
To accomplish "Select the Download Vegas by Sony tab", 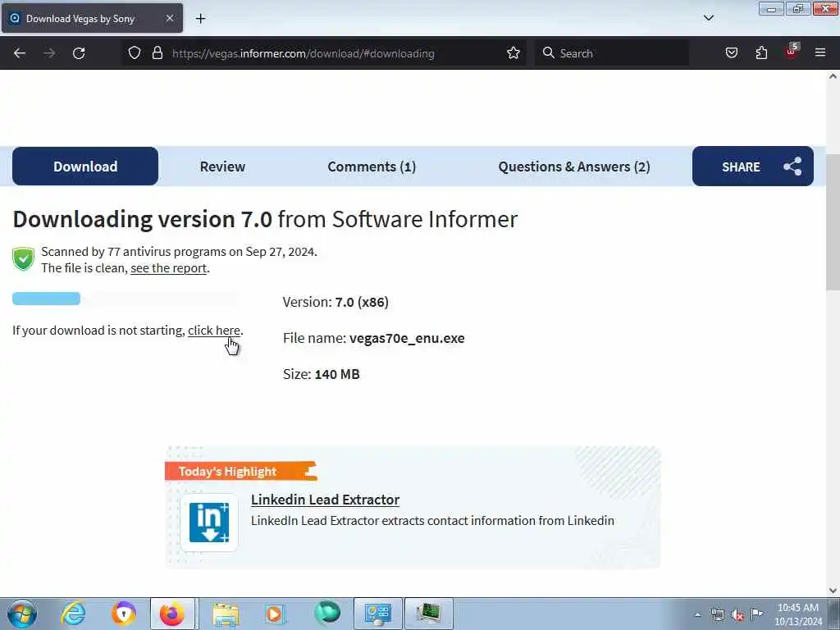I will [x=92, y=19].
